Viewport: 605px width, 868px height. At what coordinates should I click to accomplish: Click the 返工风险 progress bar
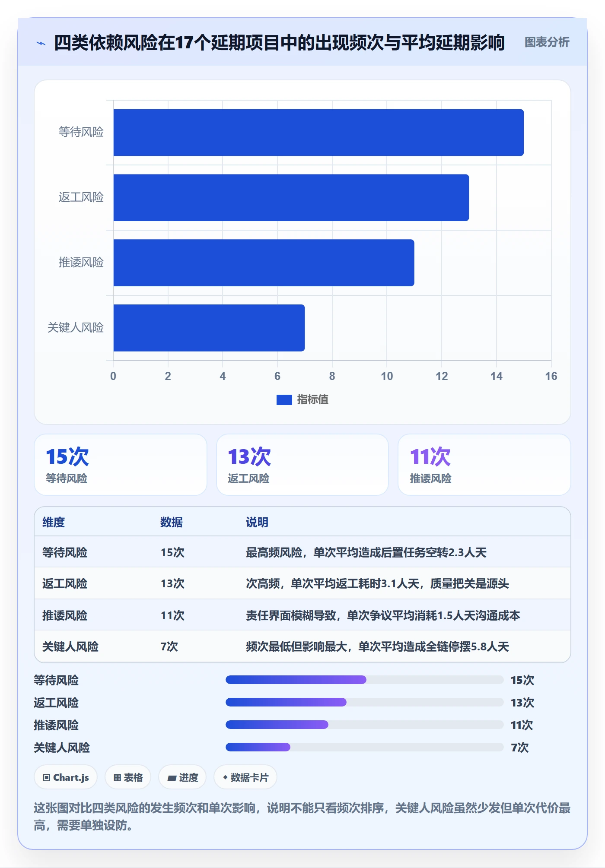click(x=364, y=702)
